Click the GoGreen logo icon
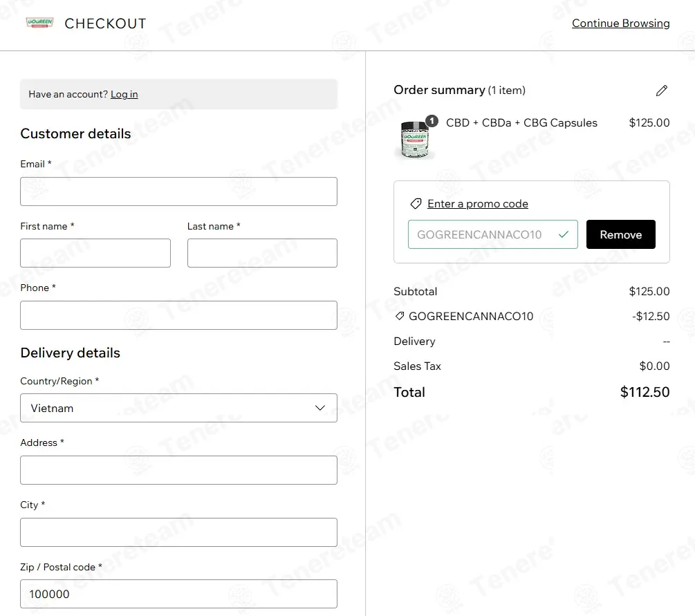The width and height of the screenshot is (695, 616). click(39, 23)
